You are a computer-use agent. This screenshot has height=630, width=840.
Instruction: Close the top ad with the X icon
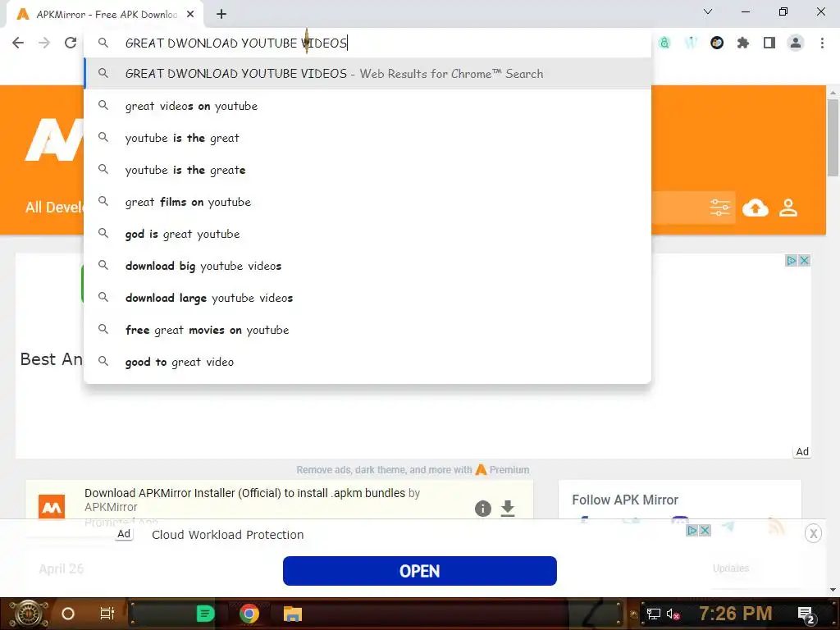coord(804,260)
